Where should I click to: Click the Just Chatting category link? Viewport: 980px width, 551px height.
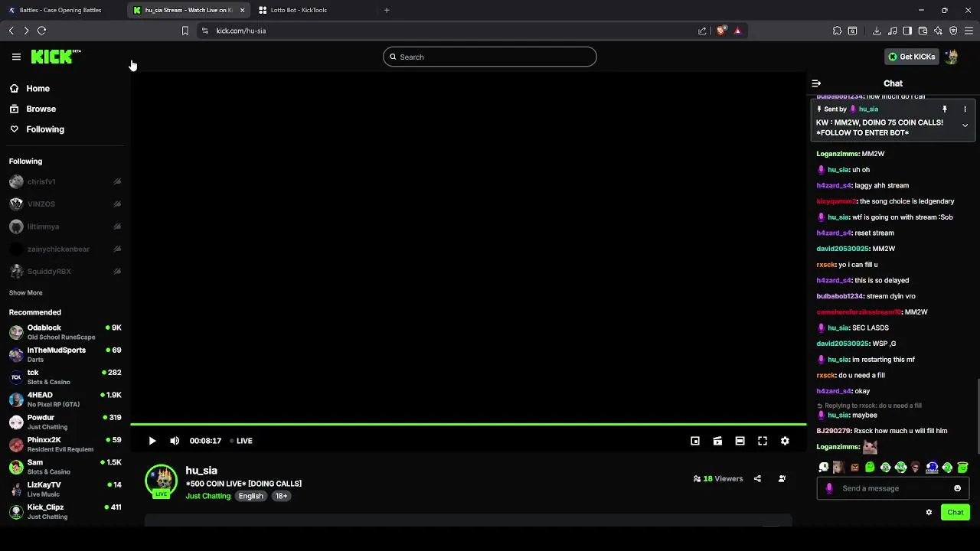(x=208, y=496)
